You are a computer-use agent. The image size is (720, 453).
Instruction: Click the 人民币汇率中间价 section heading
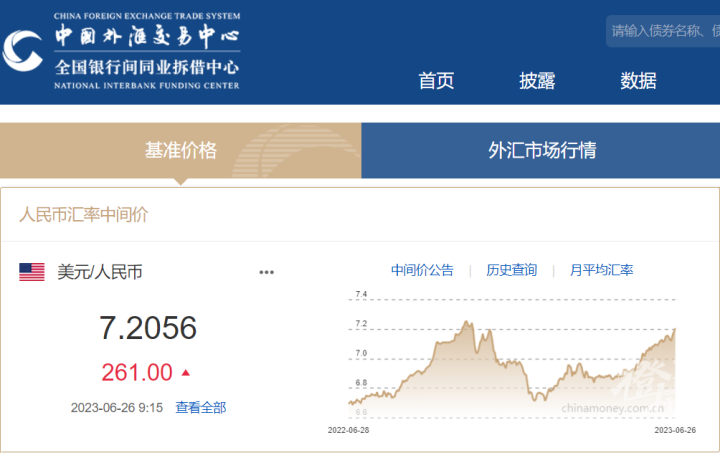tap(84, 214)
